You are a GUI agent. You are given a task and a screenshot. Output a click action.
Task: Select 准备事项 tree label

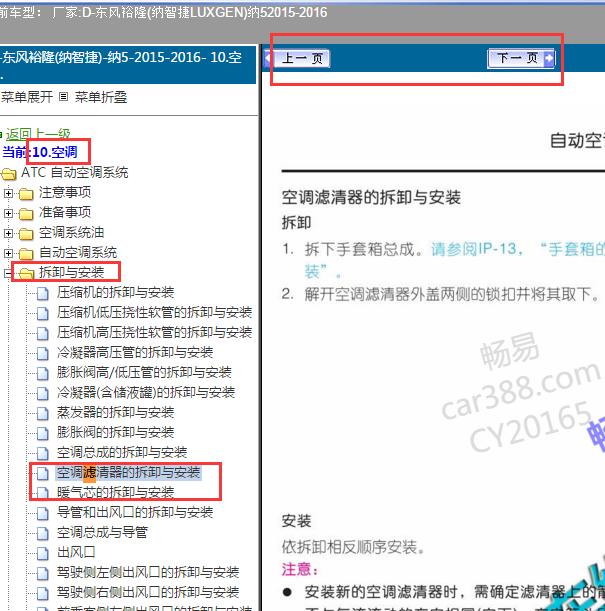coord(65,212)
